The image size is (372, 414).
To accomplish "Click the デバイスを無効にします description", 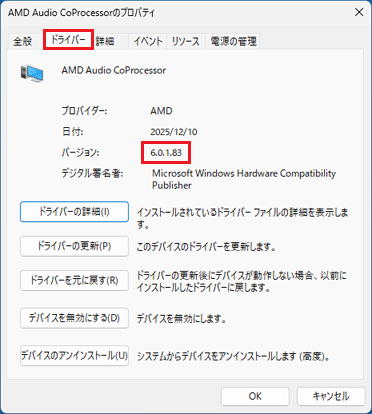I will (x=182, y=319).
